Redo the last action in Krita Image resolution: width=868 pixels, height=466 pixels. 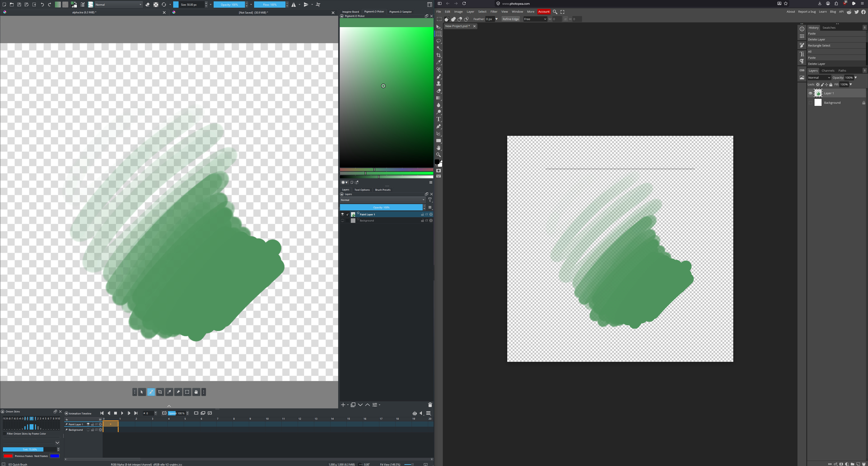point(50,5)
